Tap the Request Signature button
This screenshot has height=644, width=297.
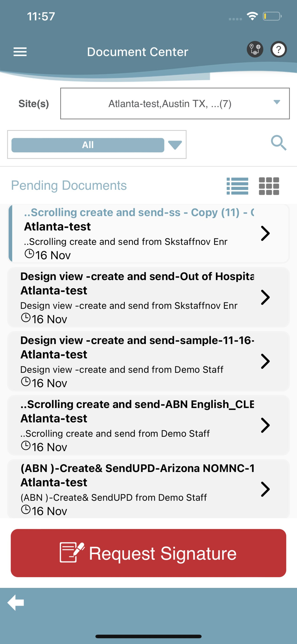click(148, 553)
